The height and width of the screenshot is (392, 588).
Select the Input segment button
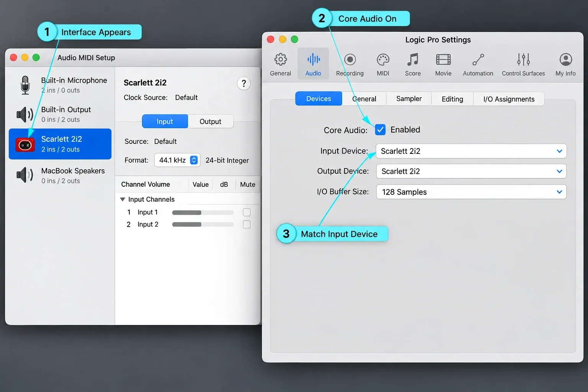point(165,121)
